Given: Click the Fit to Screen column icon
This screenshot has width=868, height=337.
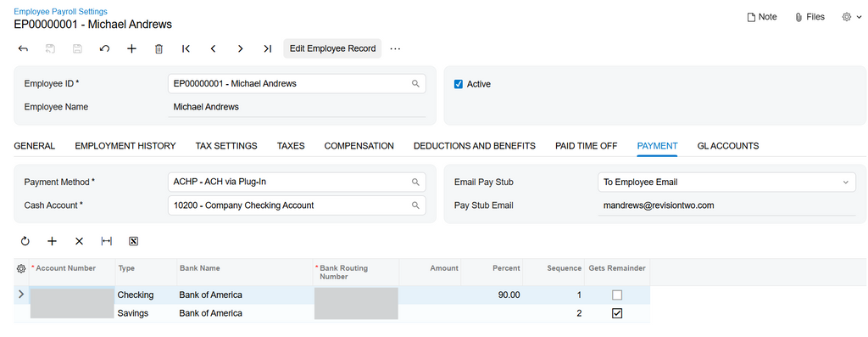Looking at the screenshot, I should click(106, 241).
